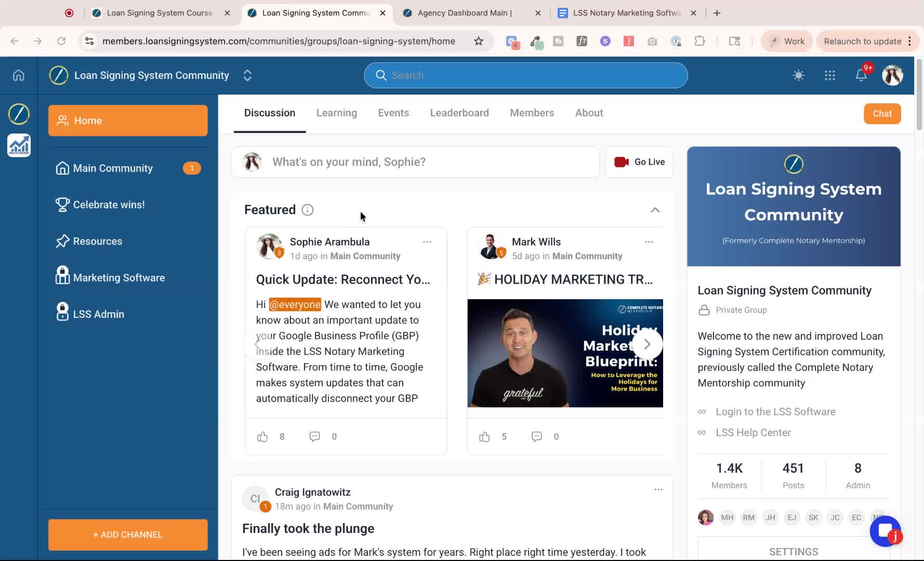Open the MH member avatar

click(x=727, y=517)
